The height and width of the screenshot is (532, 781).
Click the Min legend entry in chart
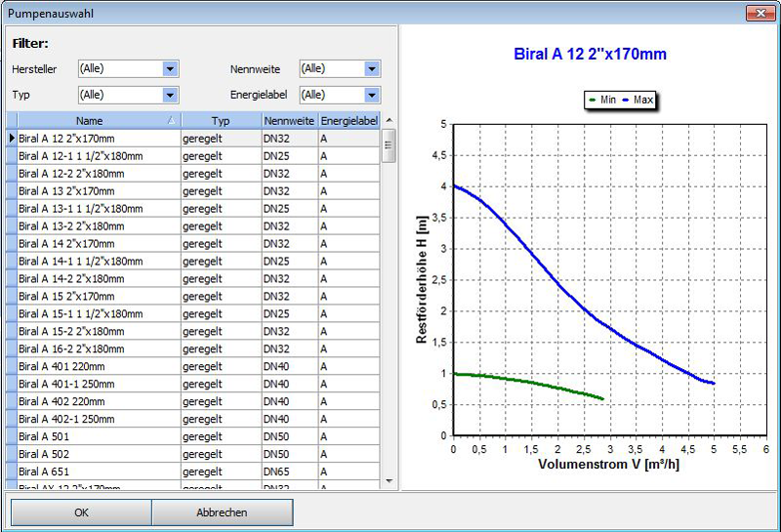pyautogui.click(x=602, y=100)
